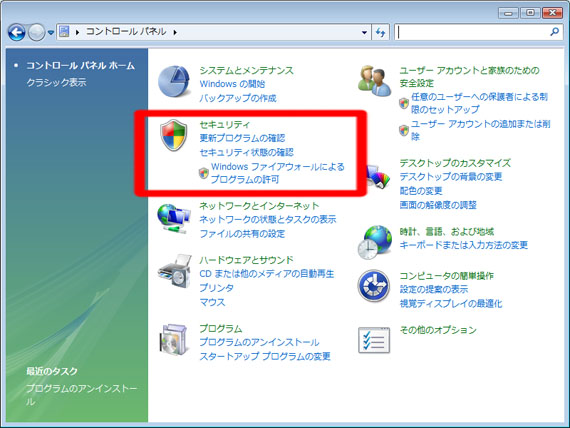
Task: Open セキュリティ category heading
Action: 225,125
